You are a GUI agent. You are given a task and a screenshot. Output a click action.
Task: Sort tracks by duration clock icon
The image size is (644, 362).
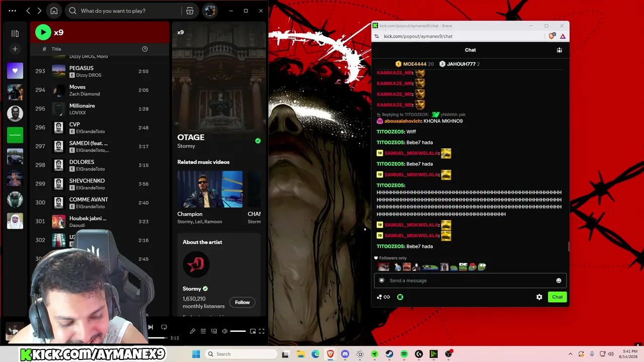(145, 49)
